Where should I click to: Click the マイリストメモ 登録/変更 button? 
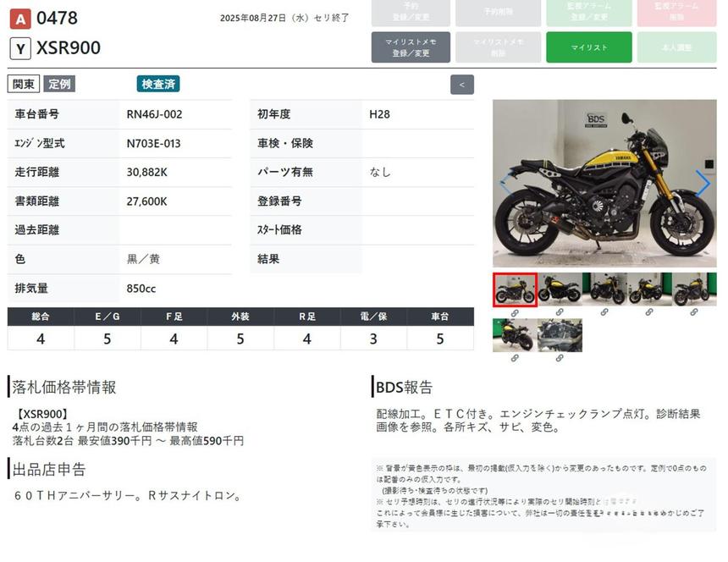point(411,47)
